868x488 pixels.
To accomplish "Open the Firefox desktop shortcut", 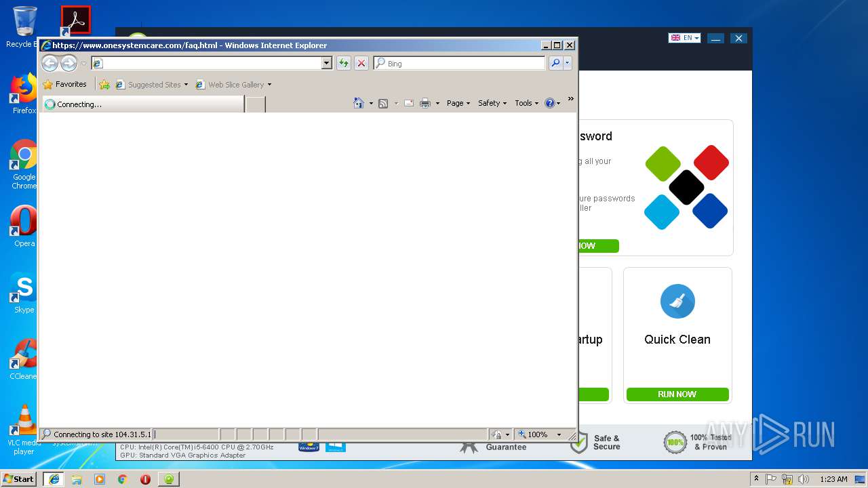I will 24,94.
